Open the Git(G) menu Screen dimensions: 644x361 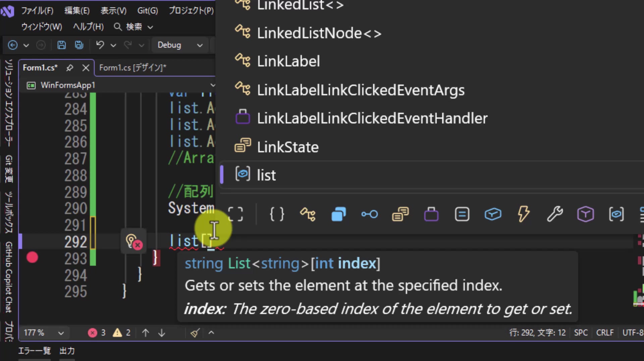point(147,11)
